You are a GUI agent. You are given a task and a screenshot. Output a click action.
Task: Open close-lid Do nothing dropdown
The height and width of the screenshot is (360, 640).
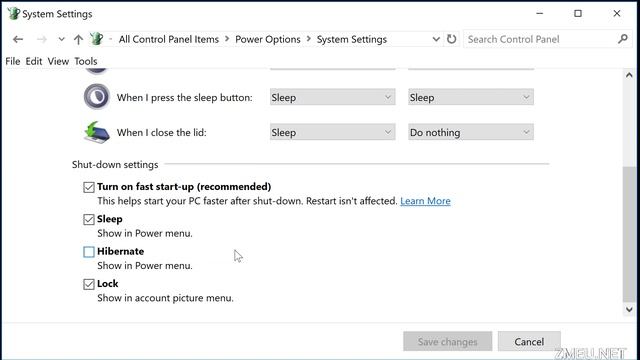pos(471,132)
